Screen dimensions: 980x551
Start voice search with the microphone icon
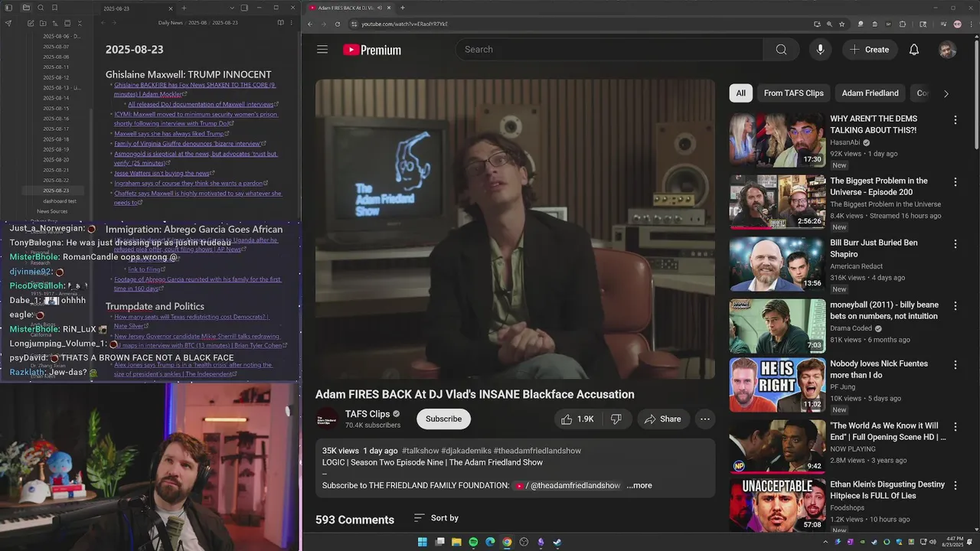tap(820, 50)
